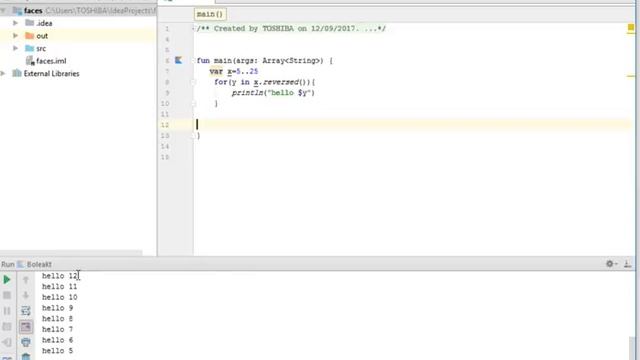
Task: Click console line 'hello 7'
Action: click(x=58, y=329)
